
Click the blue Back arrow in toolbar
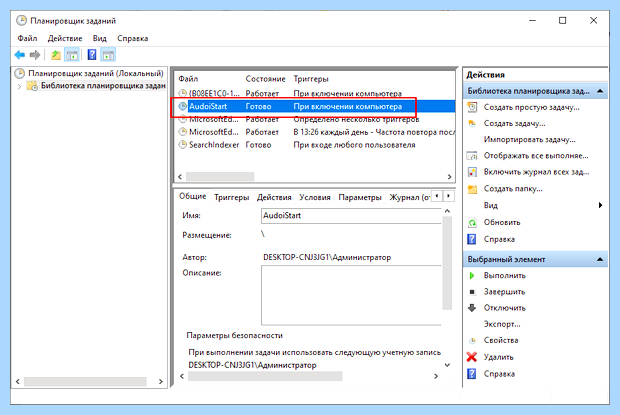tap(20, 55)
